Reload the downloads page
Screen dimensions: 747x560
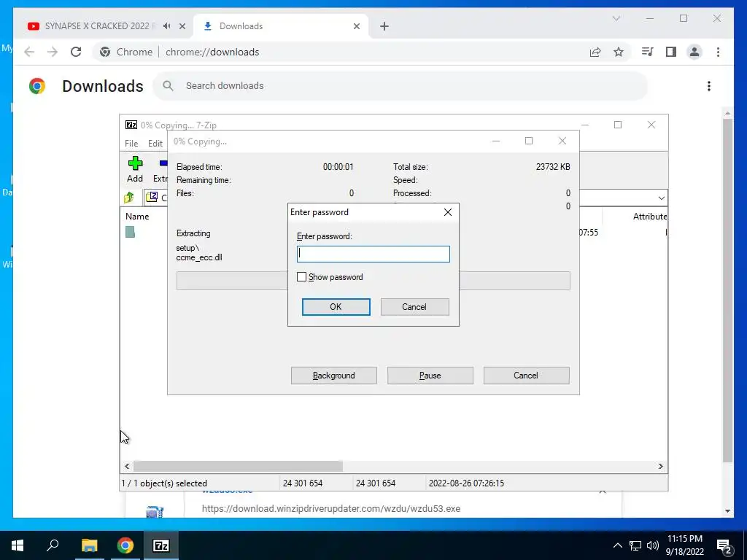(x=76, y=52)
